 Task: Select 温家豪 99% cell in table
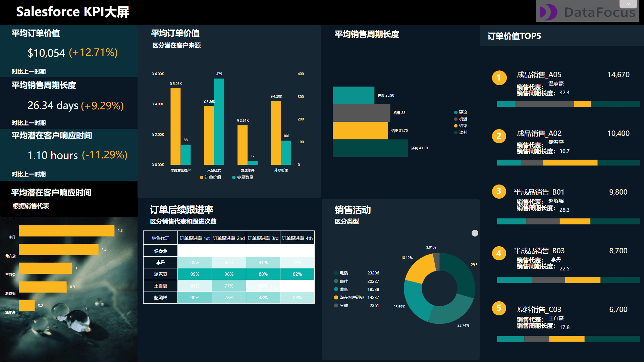point(195,274)
